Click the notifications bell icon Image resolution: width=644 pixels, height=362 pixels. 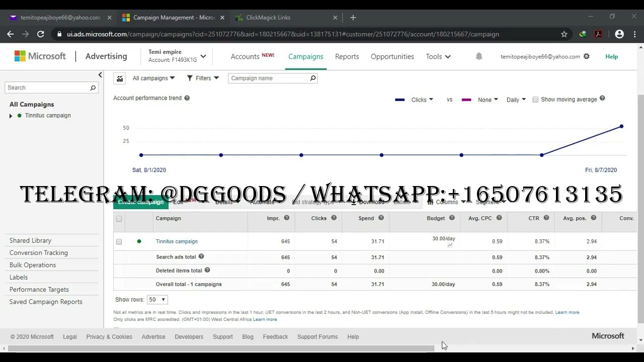pyautogui.click(x=478, y=56)
